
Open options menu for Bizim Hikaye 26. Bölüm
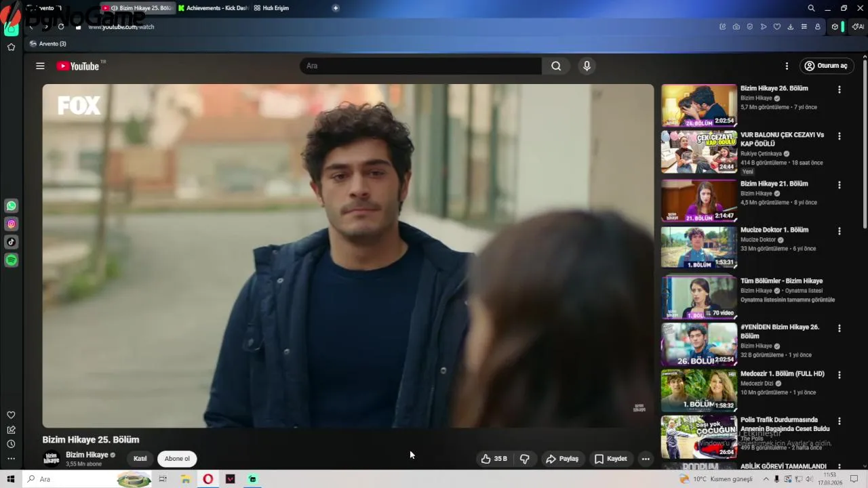pyautogui.click(x=839, y=89)
